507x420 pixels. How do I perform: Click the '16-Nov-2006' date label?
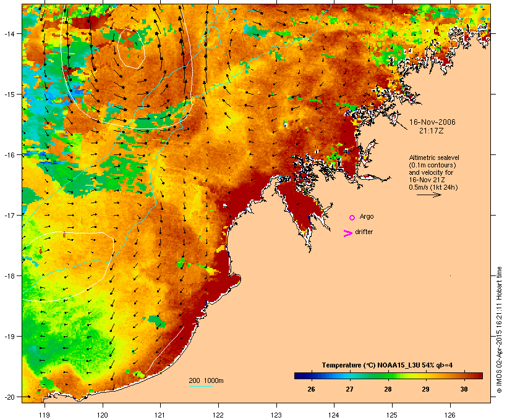[432, 122]
